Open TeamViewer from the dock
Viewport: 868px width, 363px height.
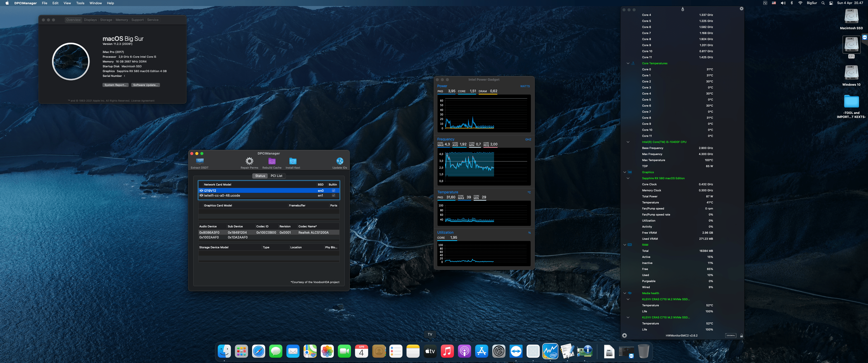(x=516, y=351)
